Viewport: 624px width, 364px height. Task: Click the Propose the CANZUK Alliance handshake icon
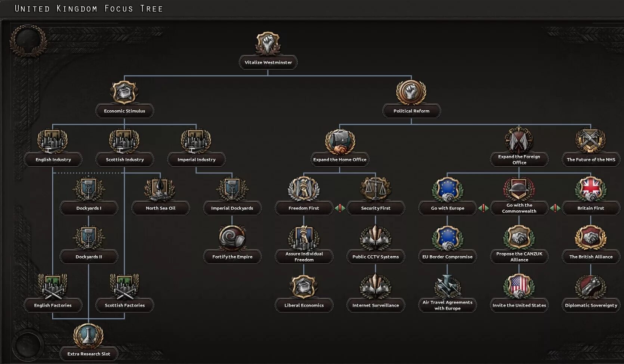coord(519,237)
